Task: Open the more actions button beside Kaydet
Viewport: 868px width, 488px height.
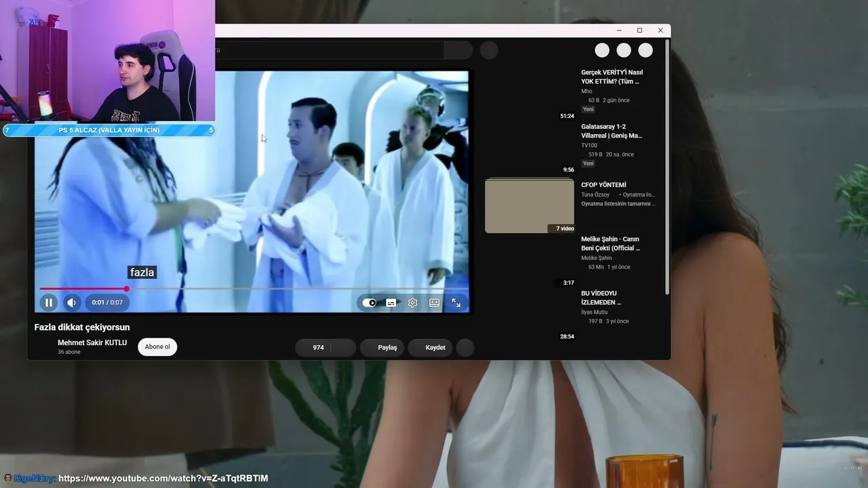Action: point(465,348)
